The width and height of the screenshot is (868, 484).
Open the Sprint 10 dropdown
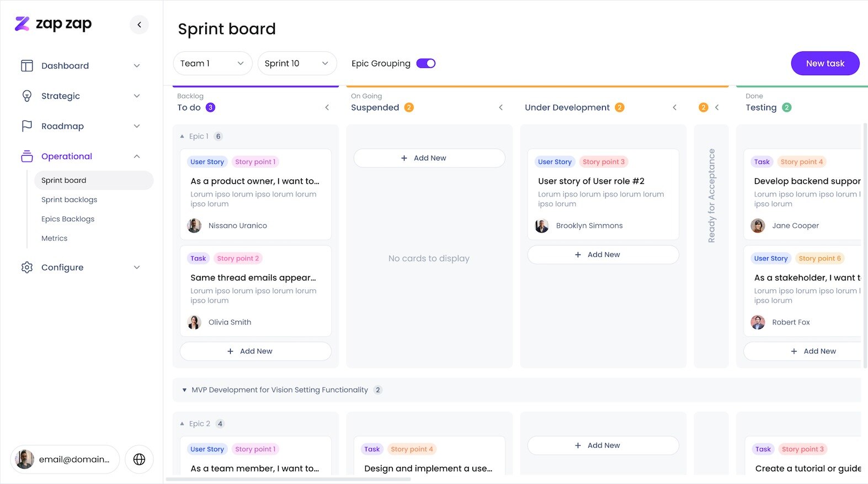pos(297,63)
